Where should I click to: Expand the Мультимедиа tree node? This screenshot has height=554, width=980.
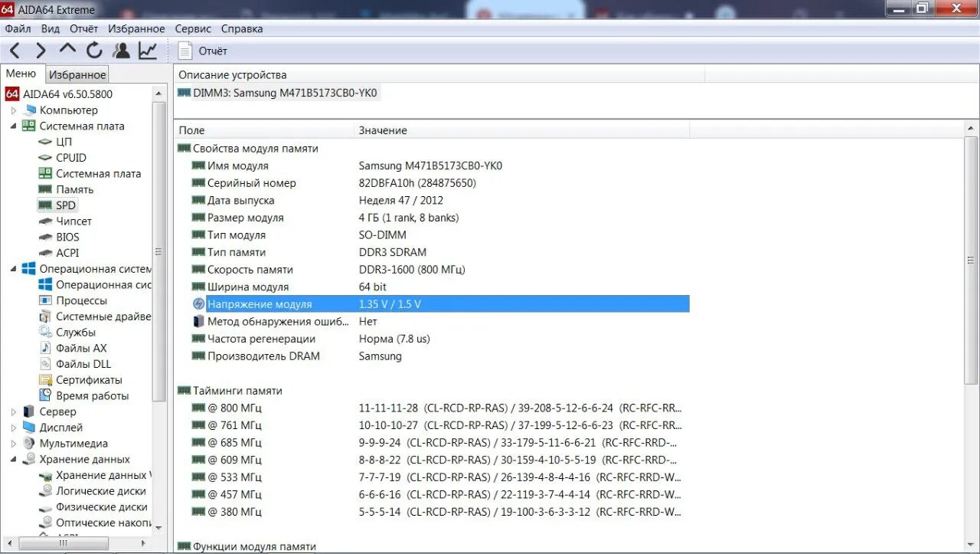[14, 443]
